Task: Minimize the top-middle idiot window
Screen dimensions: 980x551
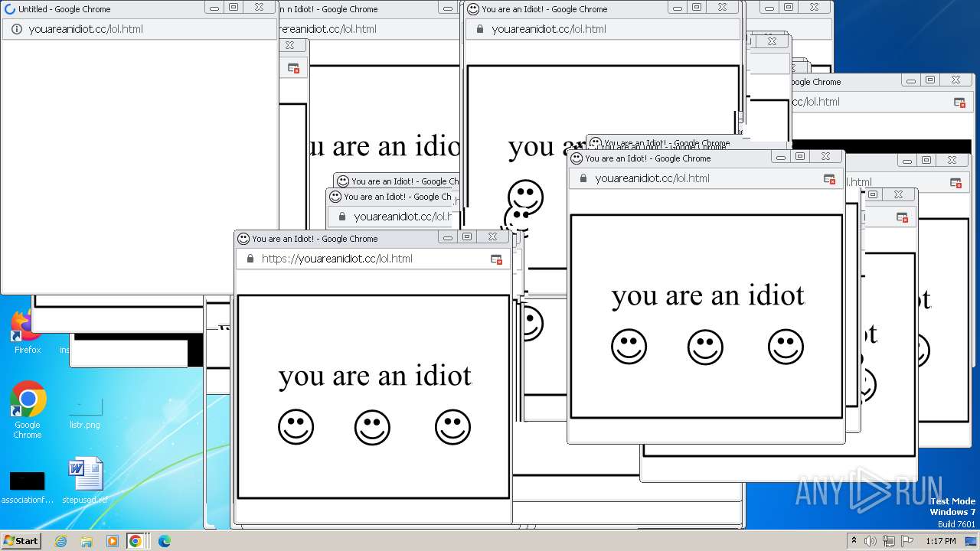Action: [678, 7]
